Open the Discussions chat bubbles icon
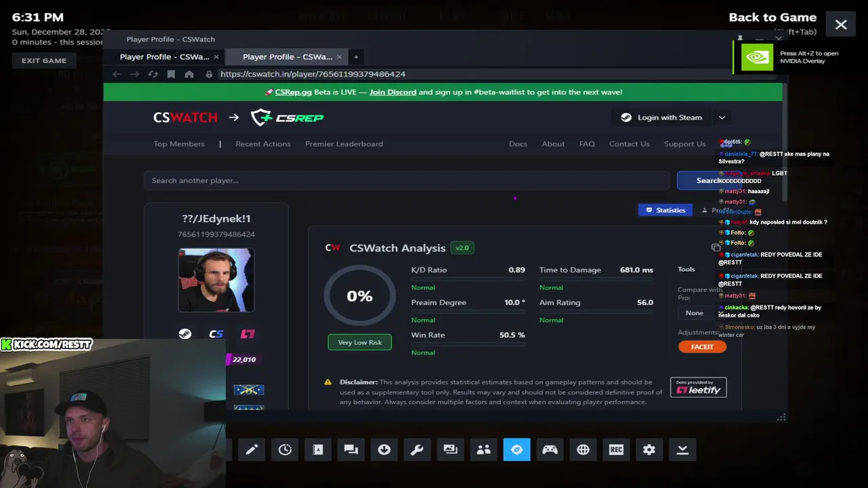Viewport: 868px width, 488px height. coord(351,449)
